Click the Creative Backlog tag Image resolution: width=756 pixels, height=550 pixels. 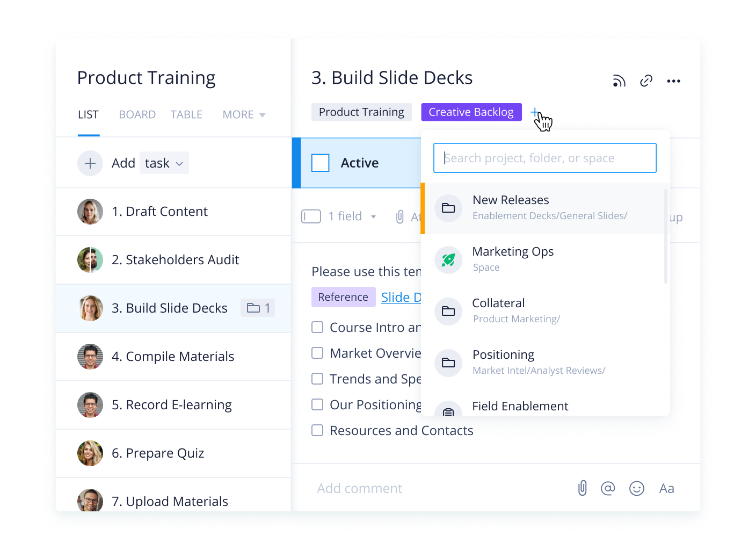pos(471,112)
